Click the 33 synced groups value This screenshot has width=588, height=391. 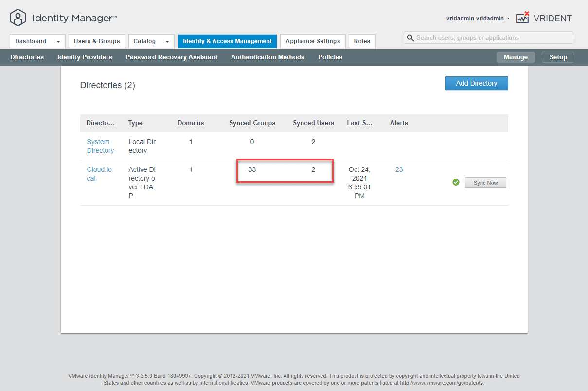(x=252, y=169)
